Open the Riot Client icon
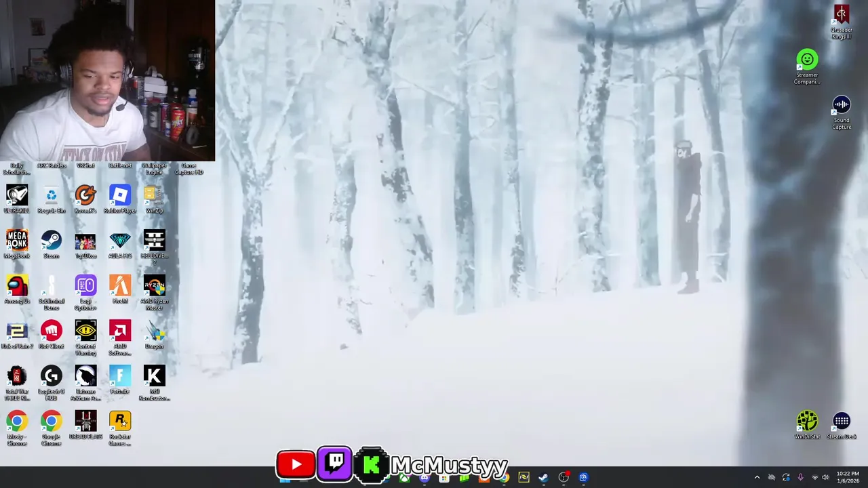 pyautogui.click(x=52, y=335)
